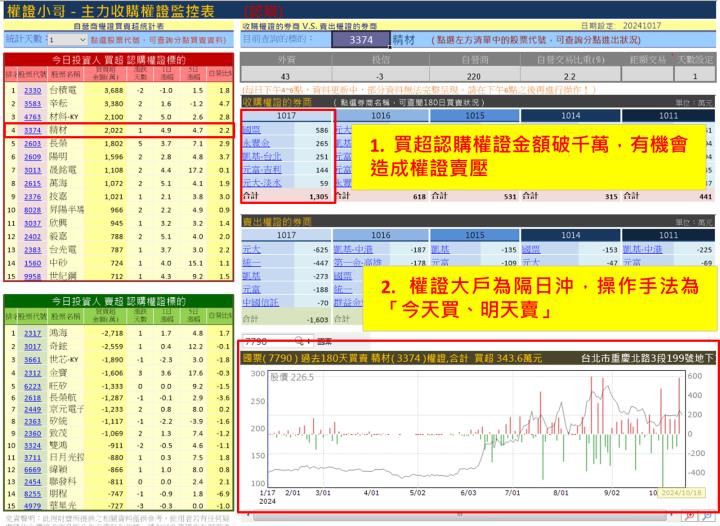This screenshot has width=720, height=526.
Task: Open stock code 3661 世芯-KY link
Action: [33, 360]
